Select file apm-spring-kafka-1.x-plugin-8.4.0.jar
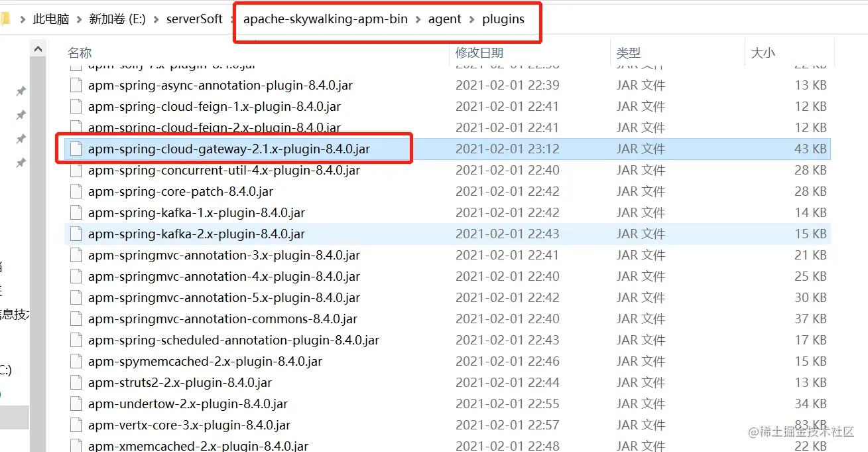This screenshot has width=868, height=452. pos(196,212)
